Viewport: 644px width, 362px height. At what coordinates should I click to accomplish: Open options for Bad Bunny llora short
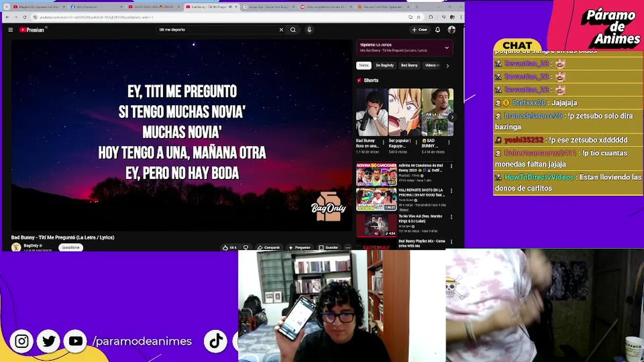(x=383, y=142)
